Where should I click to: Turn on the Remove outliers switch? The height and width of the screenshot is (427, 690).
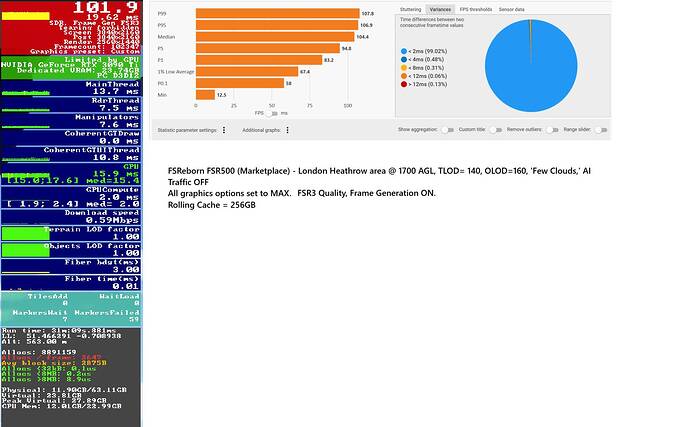point(552,130)
